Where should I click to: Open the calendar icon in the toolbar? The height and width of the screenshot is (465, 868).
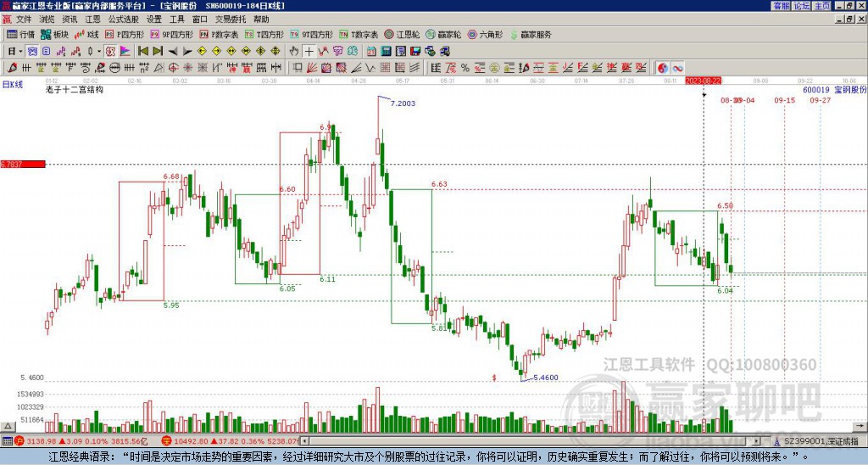click(x=371, y=52)
